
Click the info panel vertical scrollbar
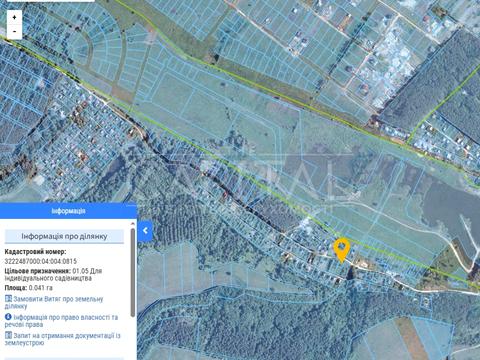(x=133, y=272)
